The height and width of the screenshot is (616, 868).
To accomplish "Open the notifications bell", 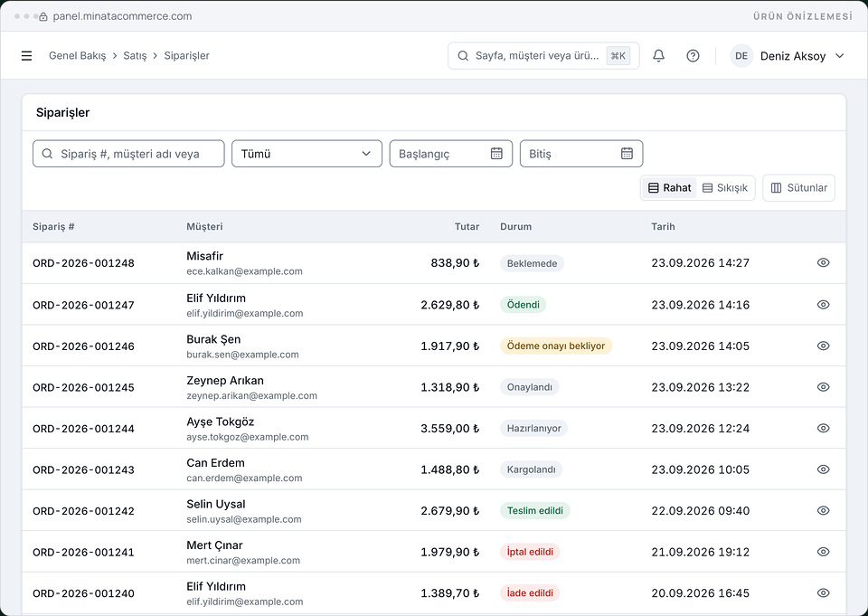I will (658, 56).
